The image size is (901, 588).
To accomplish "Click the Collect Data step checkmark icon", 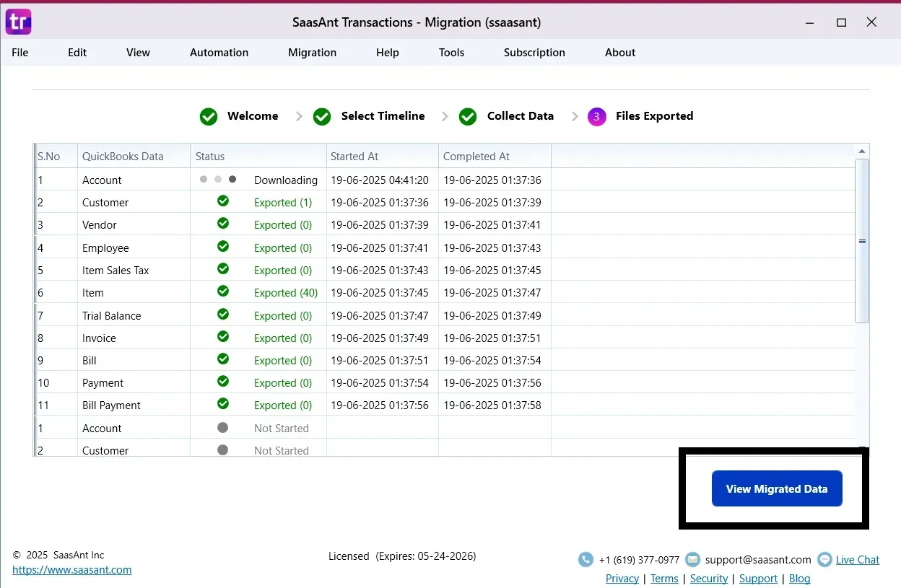I will tap(468, 116).
